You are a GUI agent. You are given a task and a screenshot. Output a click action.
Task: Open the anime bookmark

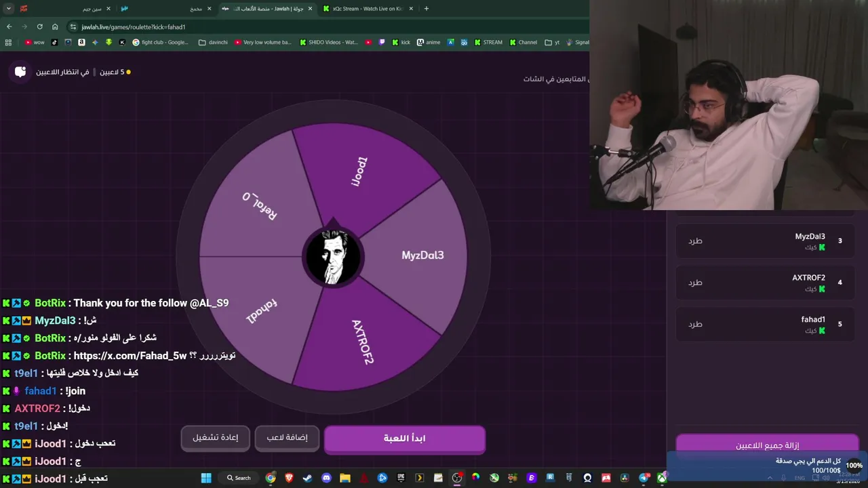click(x=429, y=42)
